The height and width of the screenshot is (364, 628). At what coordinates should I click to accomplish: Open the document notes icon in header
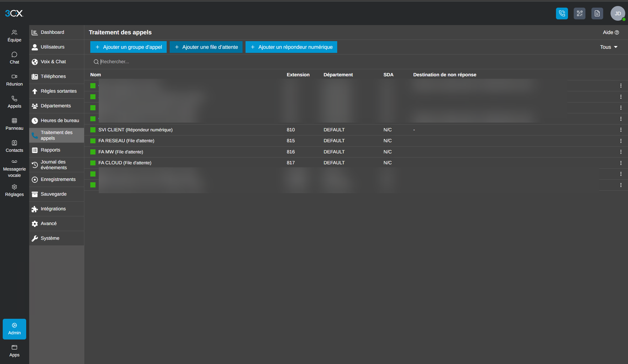coord(597,14)
